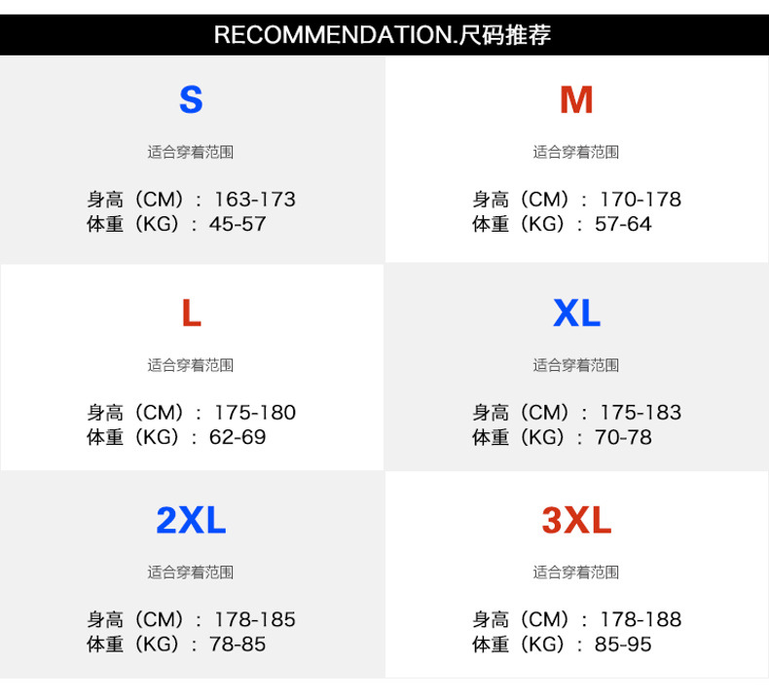Image resolution: width=769 pixels, height=700 pixels.
Task: Choose the blue XL size label
Action: [576, 313]
